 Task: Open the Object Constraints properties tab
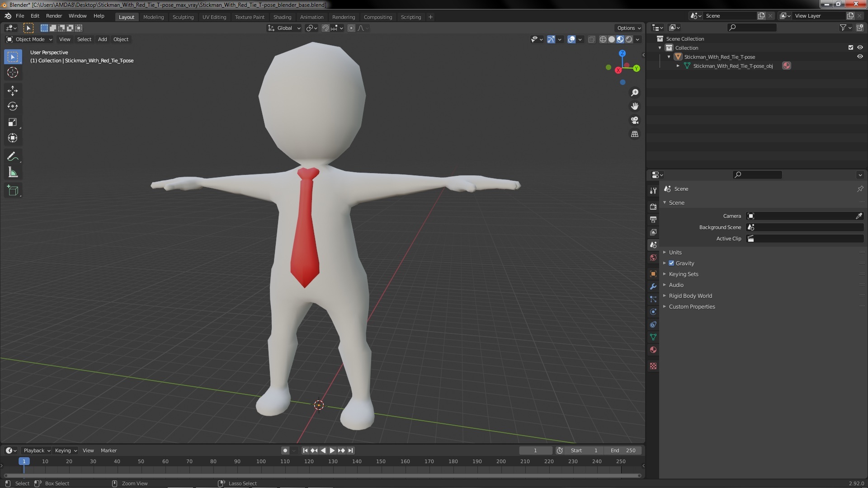click(653, 324)
